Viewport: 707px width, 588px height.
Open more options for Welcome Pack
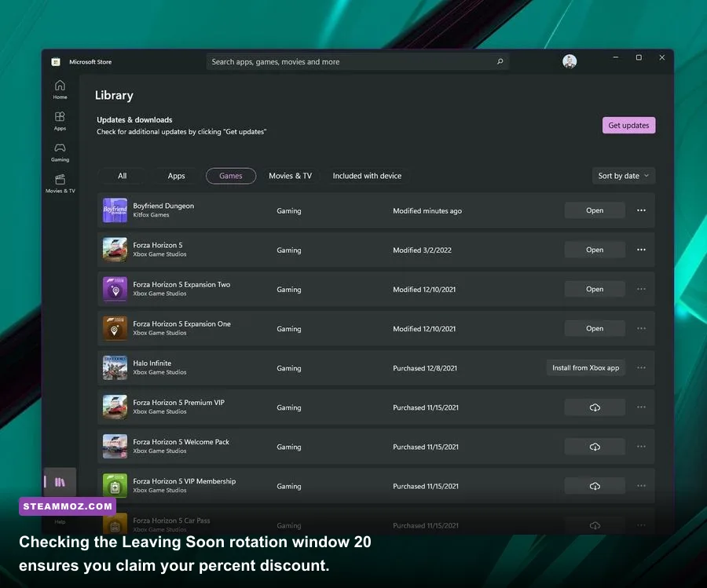coord(641,447)
